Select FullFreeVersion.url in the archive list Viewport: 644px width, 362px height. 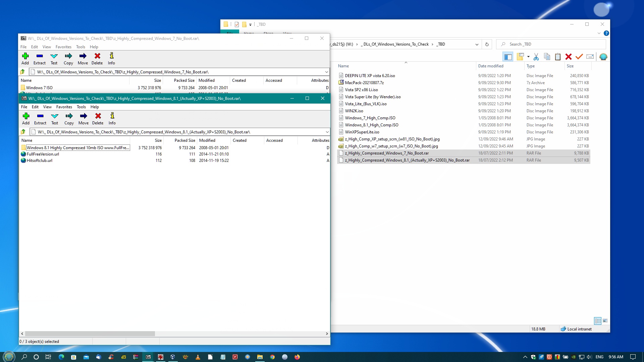43,154
